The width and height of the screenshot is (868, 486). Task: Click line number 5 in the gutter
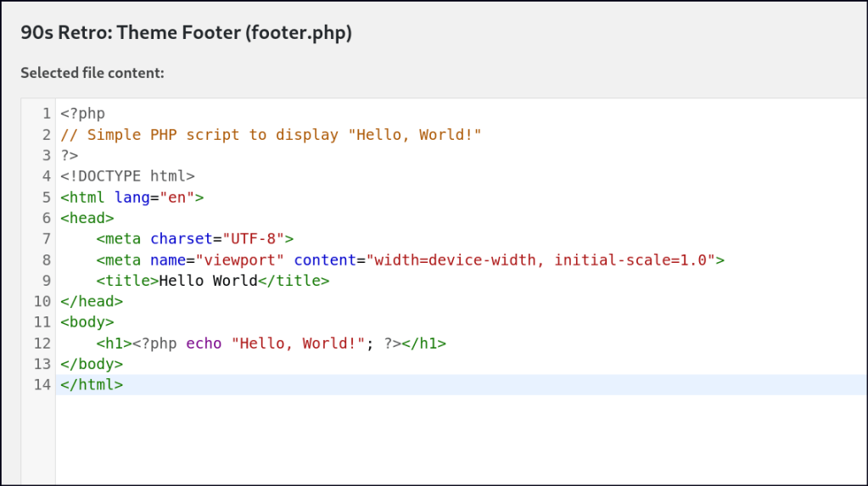coord(47,197)
